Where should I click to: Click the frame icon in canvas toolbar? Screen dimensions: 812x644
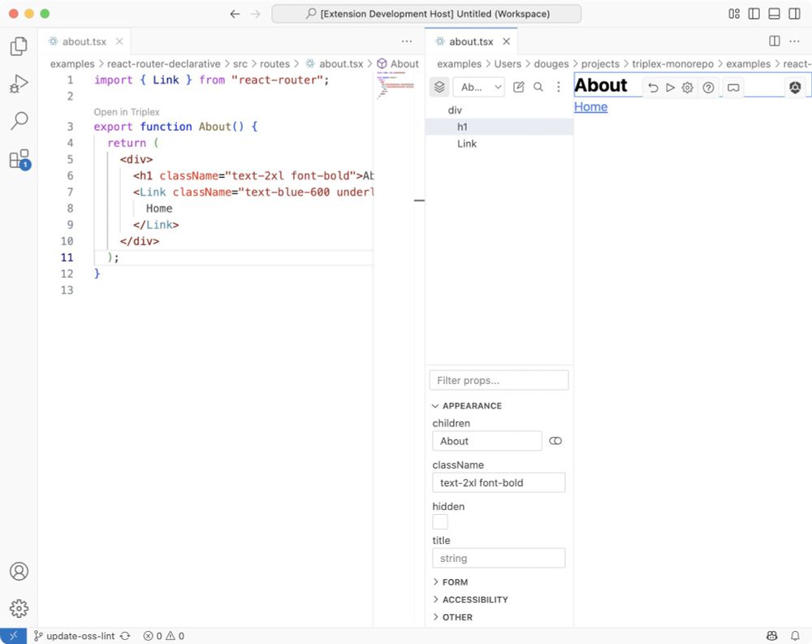click(733, 88)
